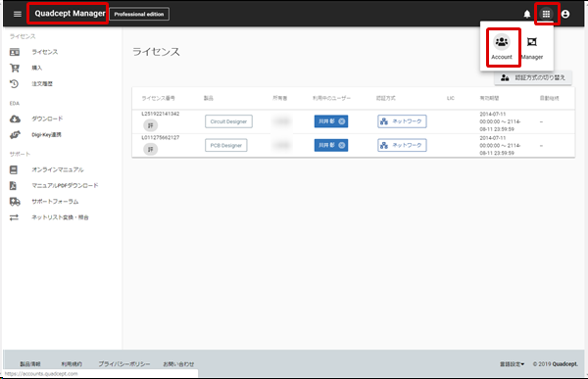The image size is (588, 379).
Task: Click the 有効期間 column header
Action: pyautogui.click(x=489, y=98)
